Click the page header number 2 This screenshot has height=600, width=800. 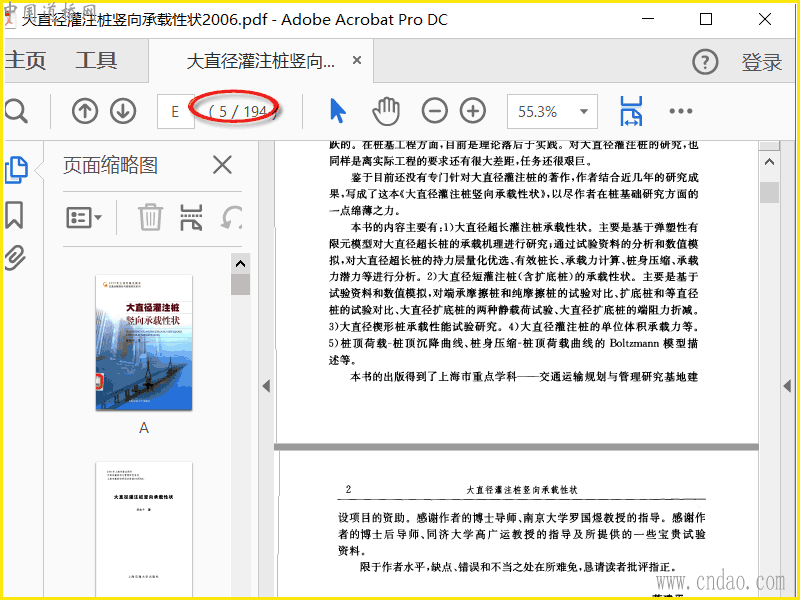(348, 489)
